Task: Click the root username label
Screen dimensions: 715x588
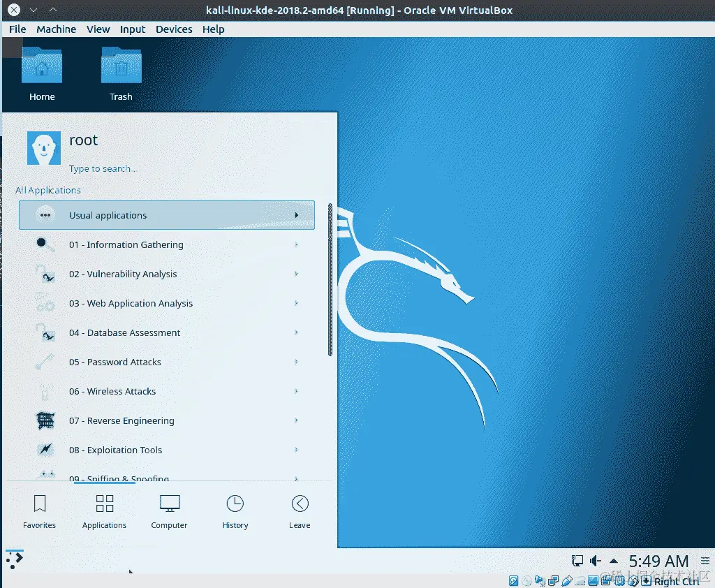Action: click(x=84, y=140)
